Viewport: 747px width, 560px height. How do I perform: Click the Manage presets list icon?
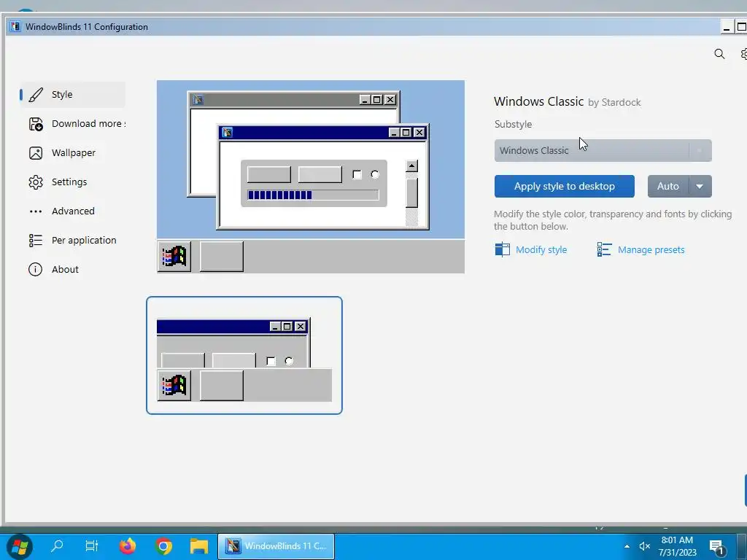[x=604, y=249]
